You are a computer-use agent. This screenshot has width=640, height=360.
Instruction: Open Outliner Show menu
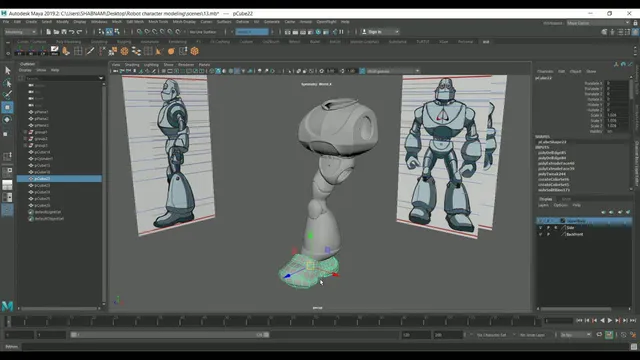click(x=41, y=70)
